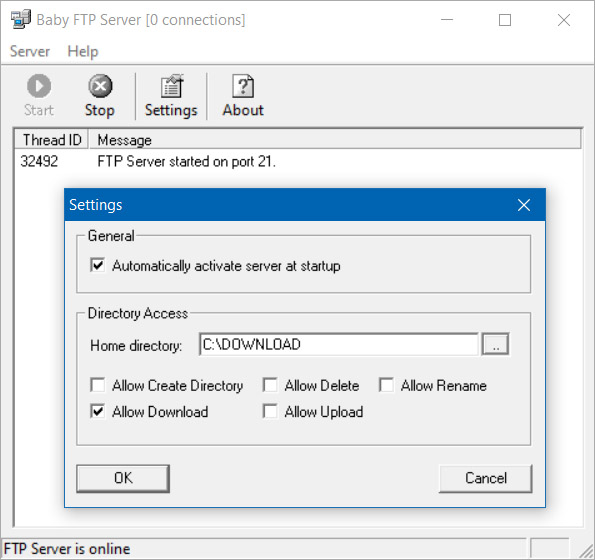Browse for home directory with '..' button

tap(495, 344)
